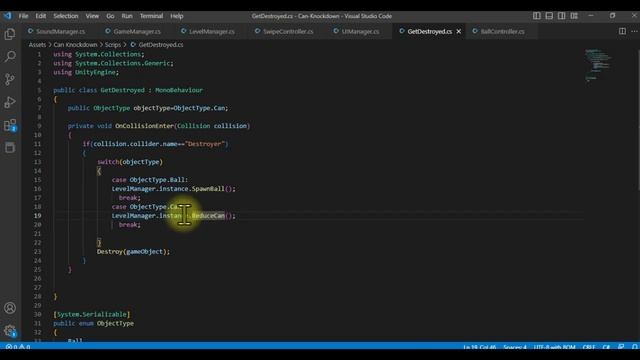The image size is (640, 360).
Task: Open the activity bar icon below Extensions
Action: click(x=10, y=147)
